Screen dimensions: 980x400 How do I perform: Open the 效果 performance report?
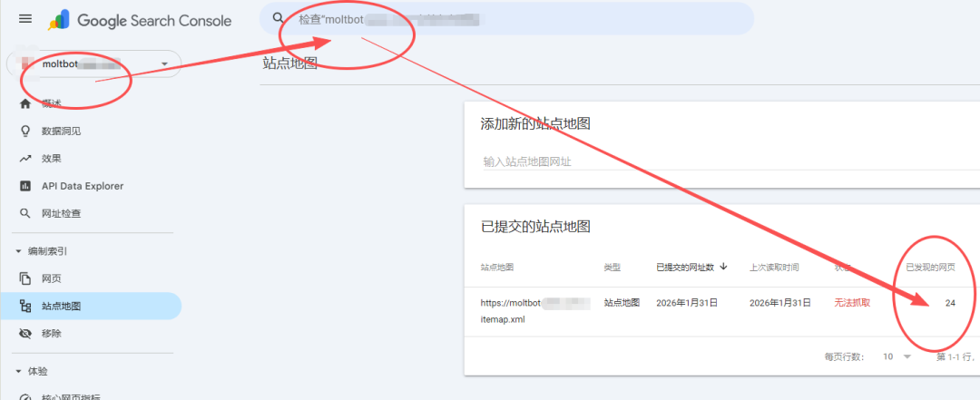click(x=51, y=159)
